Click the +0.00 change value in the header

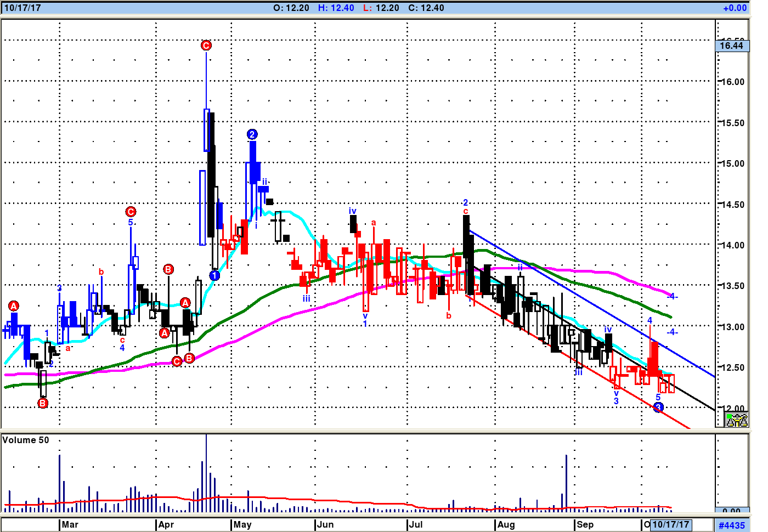click(x=735, y=8)
